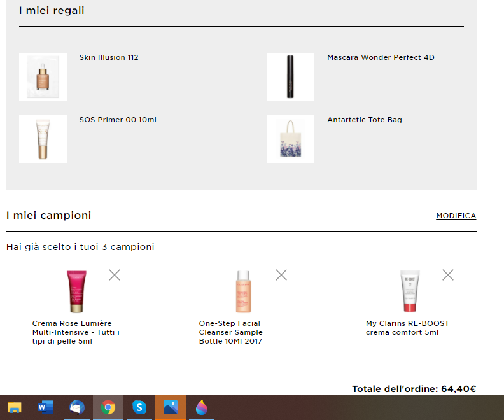Click the SOS Primer 00 10ml image
The image size is (504, 420).
(43, 139)
